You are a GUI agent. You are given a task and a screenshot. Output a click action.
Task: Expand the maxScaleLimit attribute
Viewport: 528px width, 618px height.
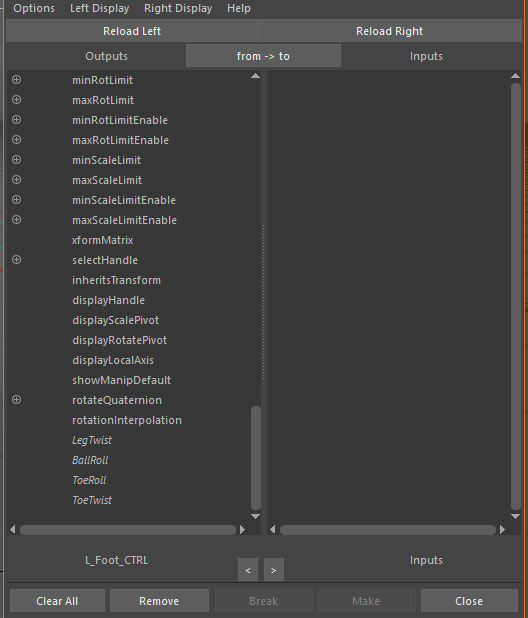17,180
